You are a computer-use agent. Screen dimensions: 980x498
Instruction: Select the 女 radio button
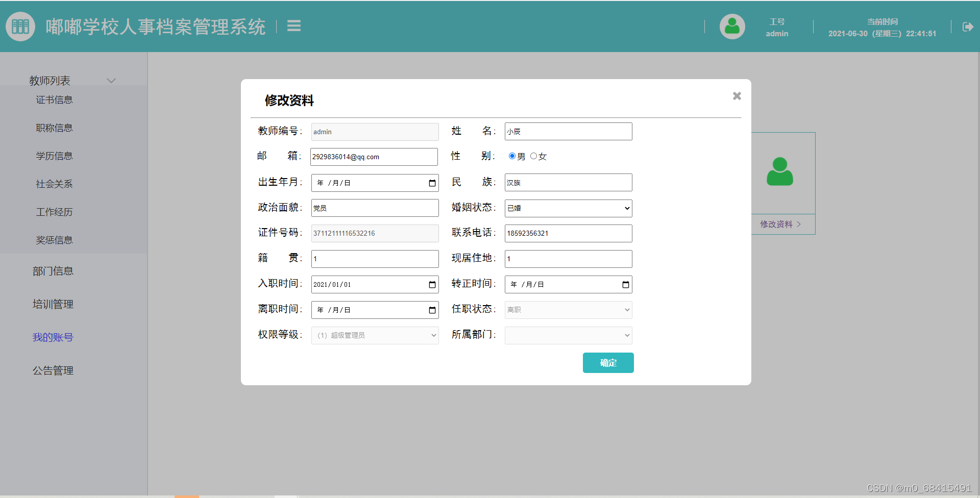[x=533, y=156]
